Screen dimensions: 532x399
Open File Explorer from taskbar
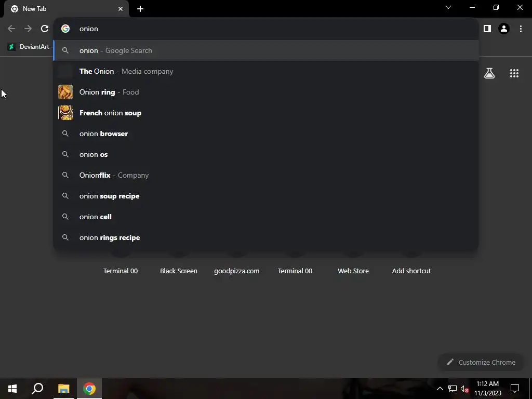[64, 389]
